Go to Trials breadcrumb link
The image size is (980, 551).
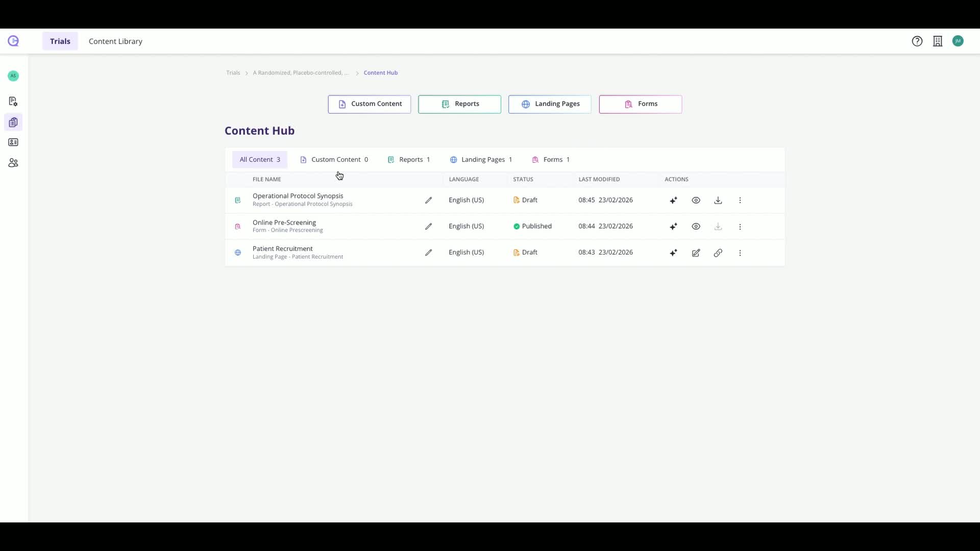click(x=233, y=73)
